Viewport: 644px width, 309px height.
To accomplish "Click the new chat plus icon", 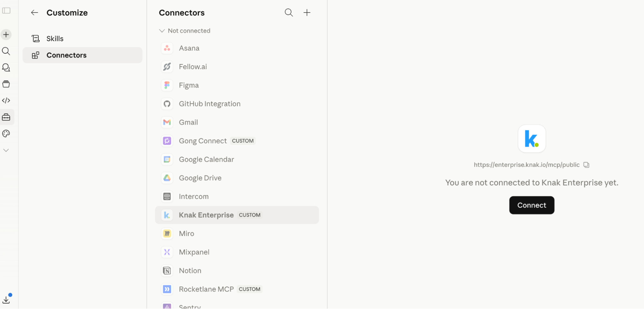I will pyautogui.click(x=6, y=35).
